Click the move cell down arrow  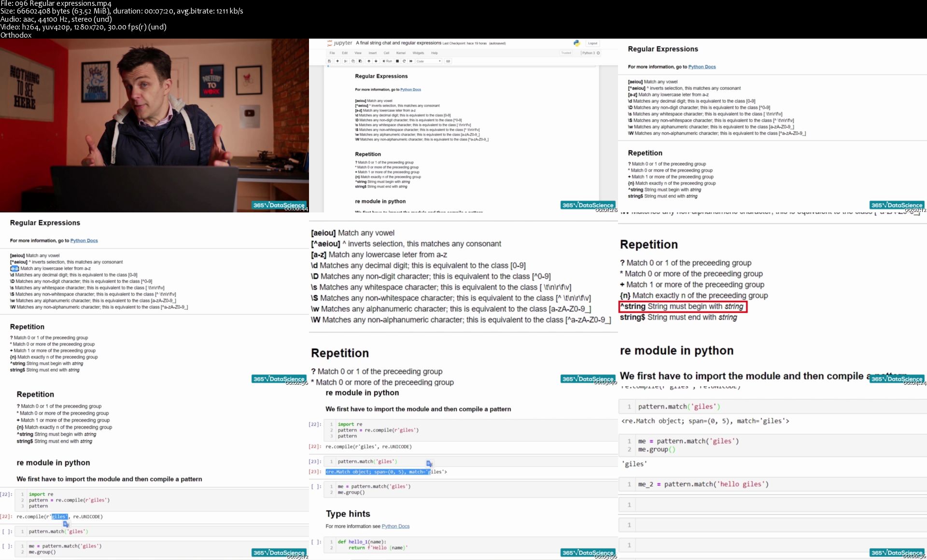click(x=376, y=61)
